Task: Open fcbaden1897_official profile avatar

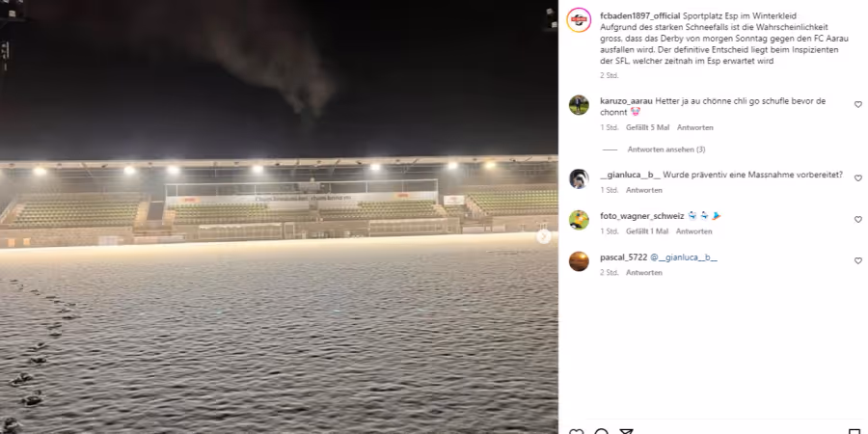Action: point(579,20)
